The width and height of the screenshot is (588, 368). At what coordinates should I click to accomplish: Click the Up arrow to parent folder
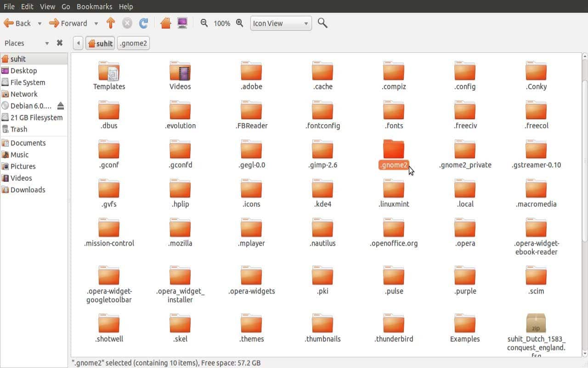pyautogui.click(x=110, y=23)
